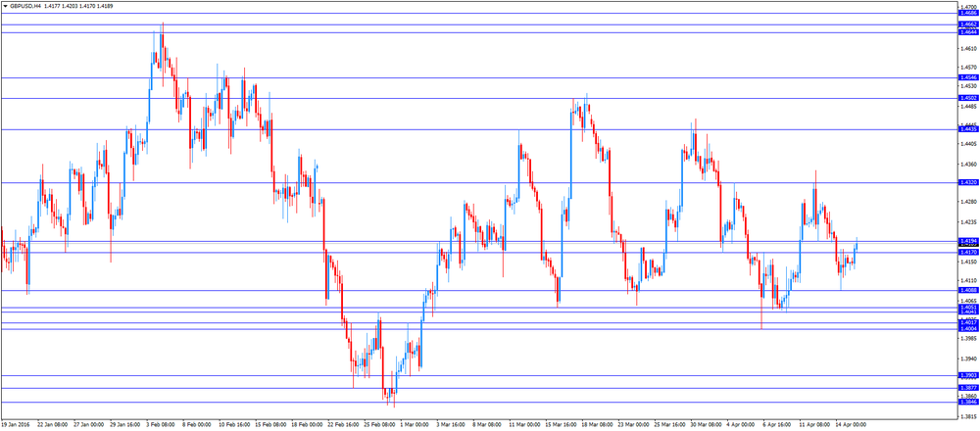The height and width of the screenshot is (431, 980).
Task: Click the 22 Jan 08:00 time label
Action: [51, 424]
